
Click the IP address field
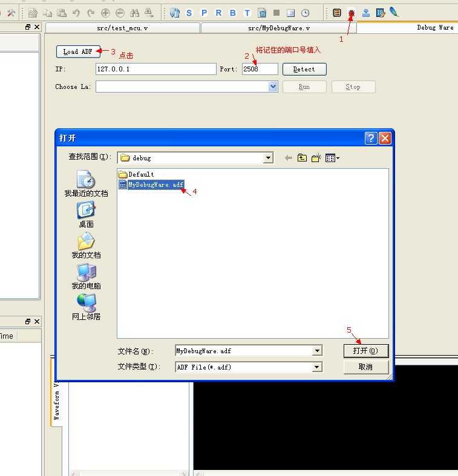tap(156, 69)
